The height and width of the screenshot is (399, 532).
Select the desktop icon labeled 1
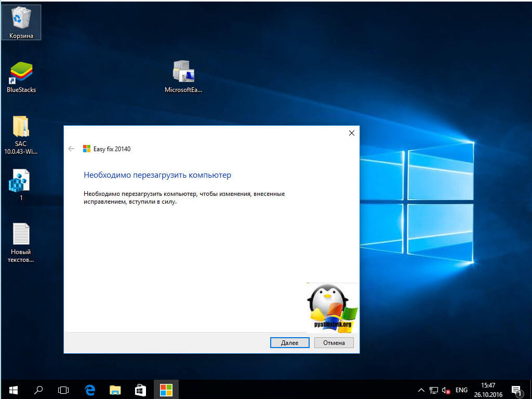[x=21, y=181]
